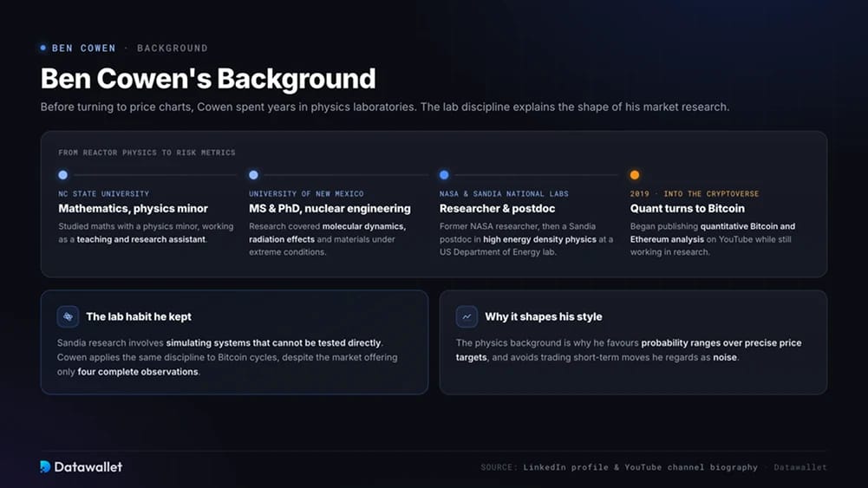Click the Datawallet logo icon
The width and height of the screenshot is (868, 488).
point(45,467)
